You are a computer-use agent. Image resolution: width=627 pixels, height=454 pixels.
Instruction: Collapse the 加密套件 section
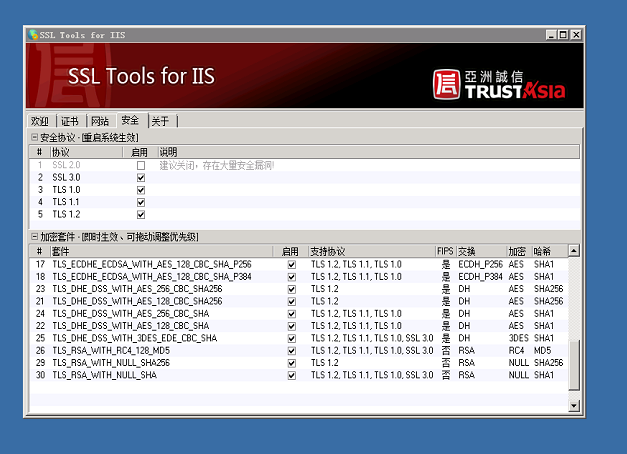click(35, 237)
